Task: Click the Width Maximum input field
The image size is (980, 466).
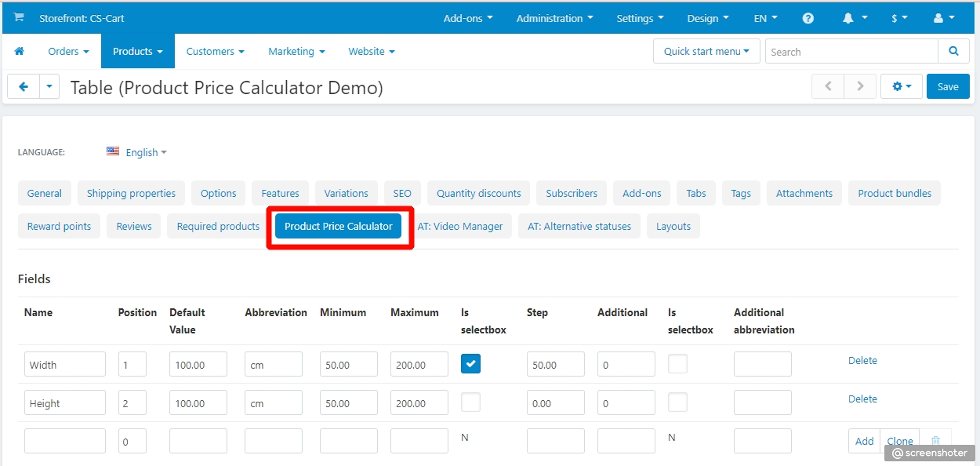Action: coord(419,365)
